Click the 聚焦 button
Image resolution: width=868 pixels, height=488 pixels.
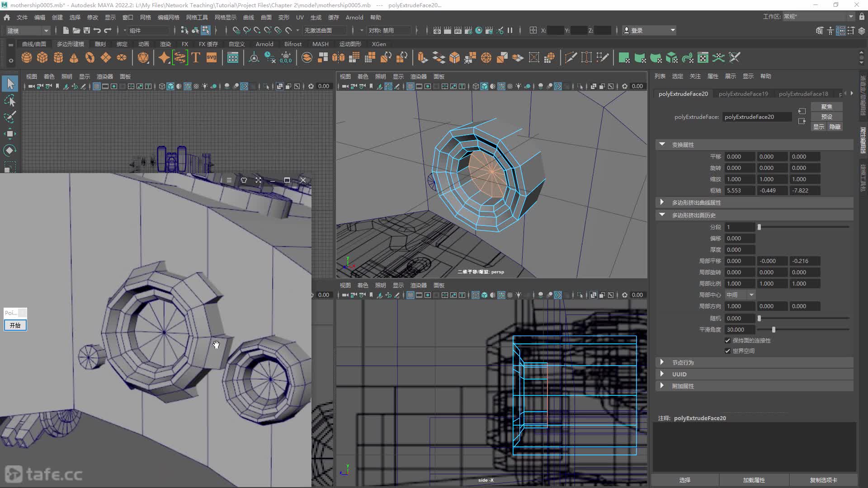click(x=826, y=107)
